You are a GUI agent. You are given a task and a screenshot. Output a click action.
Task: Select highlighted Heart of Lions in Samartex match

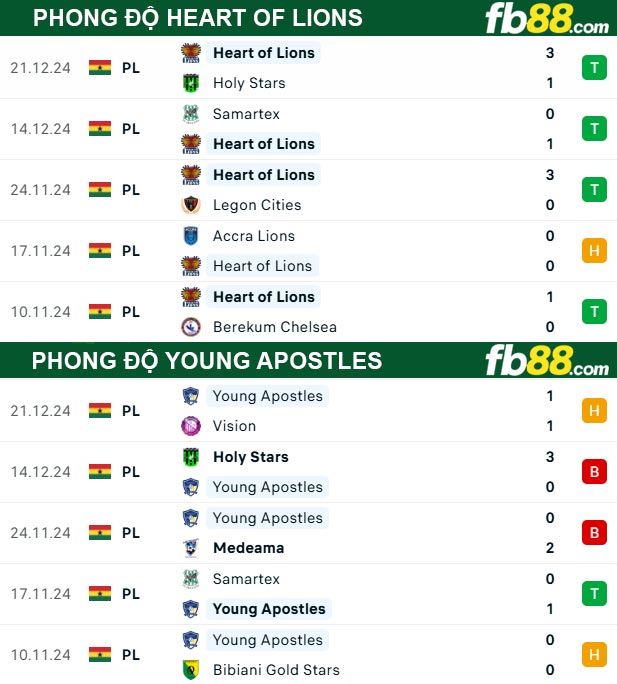pos(264,144)
